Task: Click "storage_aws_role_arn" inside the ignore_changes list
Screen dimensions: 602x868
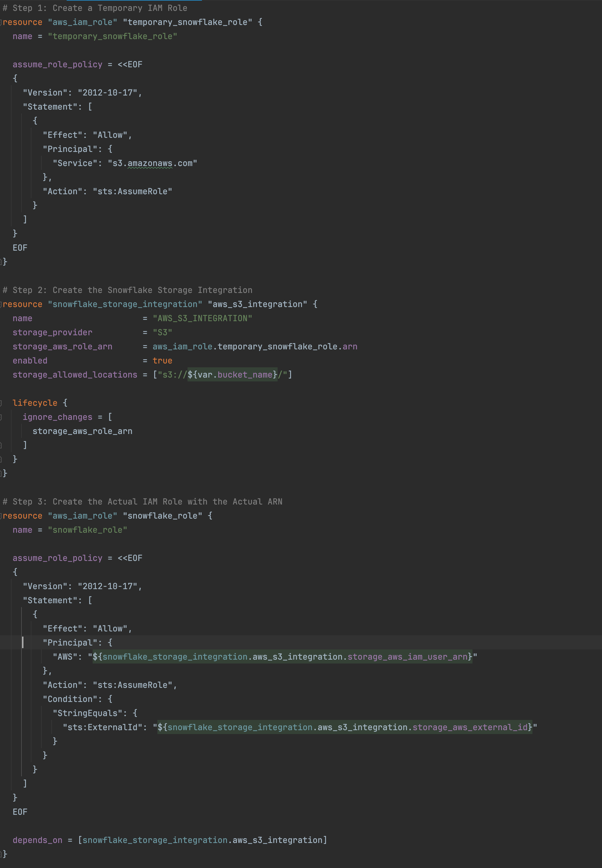Action: click(82, 431)
